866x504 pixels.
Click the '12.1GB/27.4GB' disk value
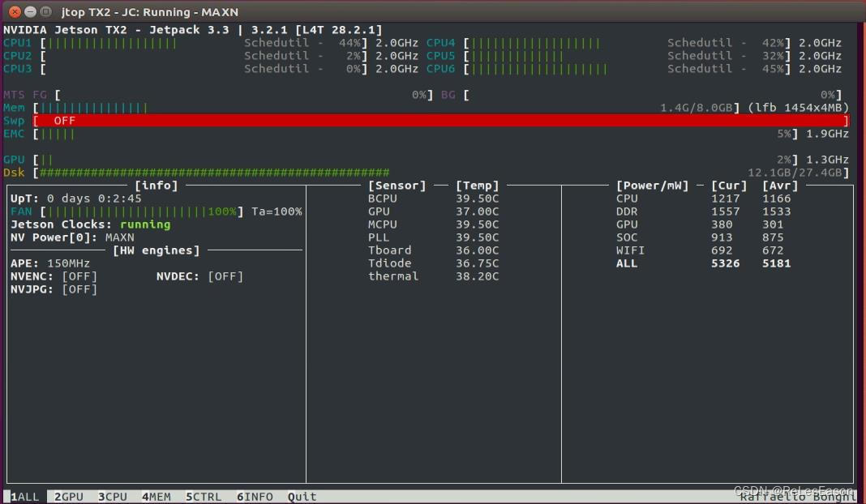coord(795,173)
